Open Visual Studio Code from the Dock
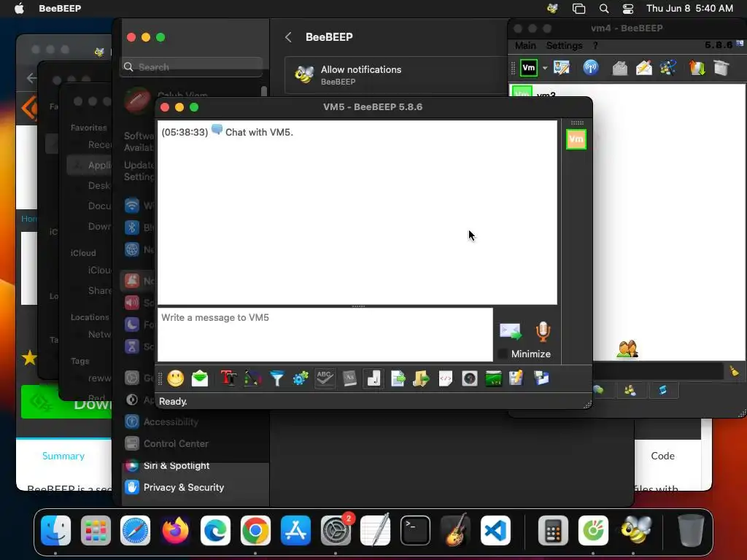The image size is (747, 560). coord(495,530)
